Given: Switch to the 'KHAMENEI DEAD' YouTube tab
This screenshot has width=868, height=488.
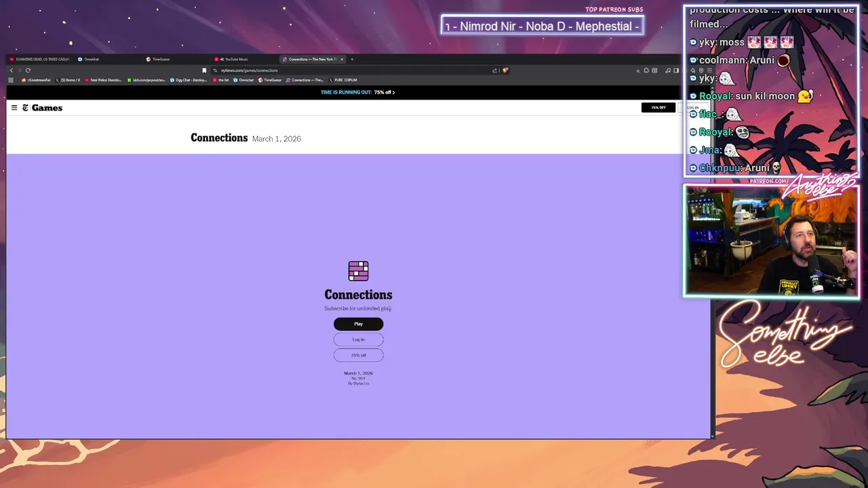Looking at the screenshot, I should click(x=40, y=59).
